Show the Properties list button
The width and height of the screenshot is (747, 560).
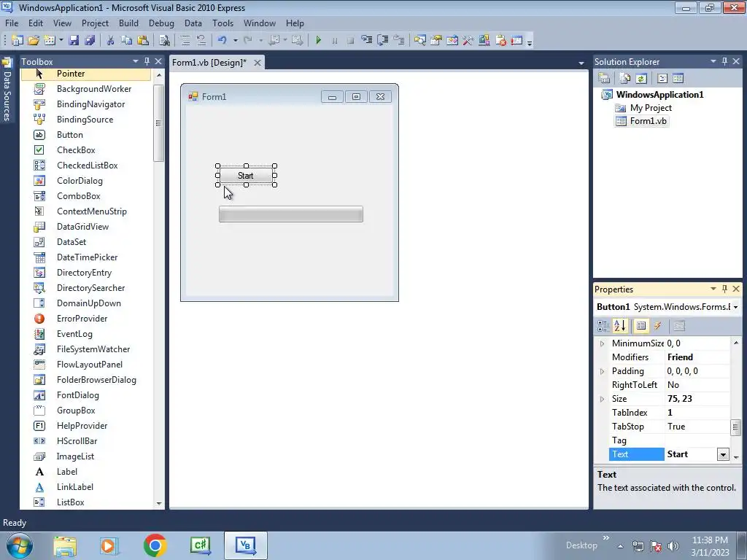641,326
